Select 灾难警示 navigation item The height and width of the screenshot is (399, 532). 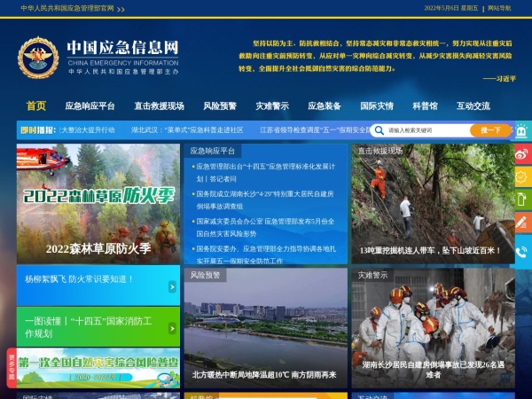point(272,106)
